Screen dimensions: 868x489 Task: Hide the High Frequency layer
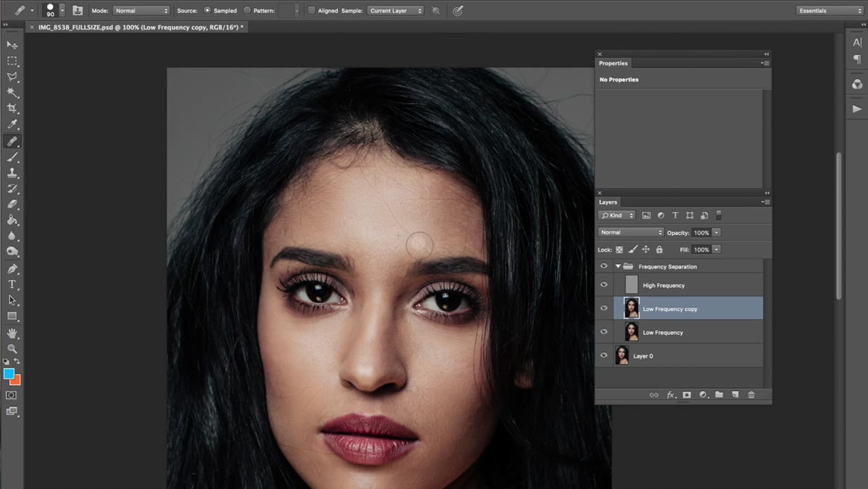pyautogui.click(x=604, y=285)
